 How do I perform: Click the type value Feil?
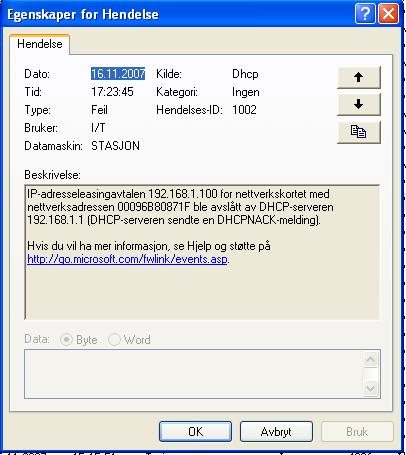pyautogui.click(x=99, y=110)
